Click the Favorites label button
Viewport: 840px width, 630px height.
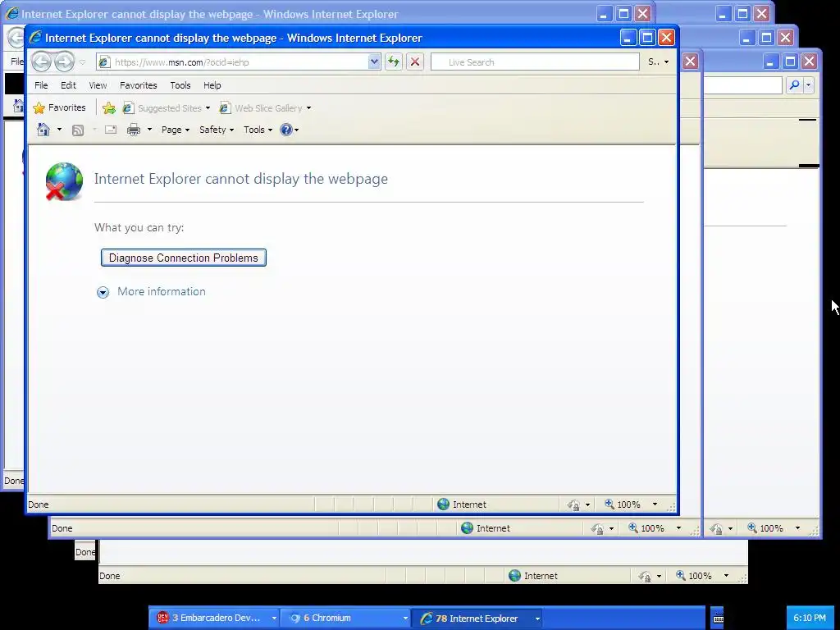[x=66, y=107]
